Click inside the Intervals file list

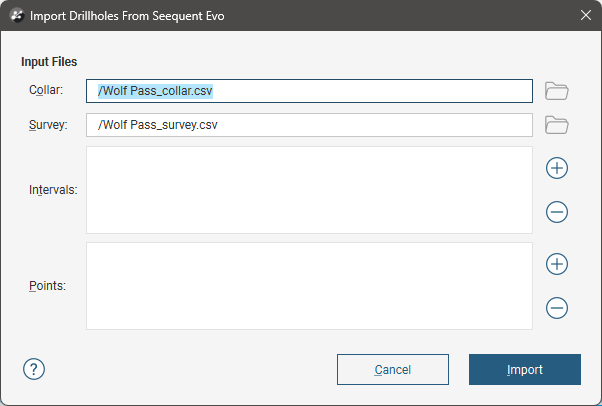pos(309,190)
